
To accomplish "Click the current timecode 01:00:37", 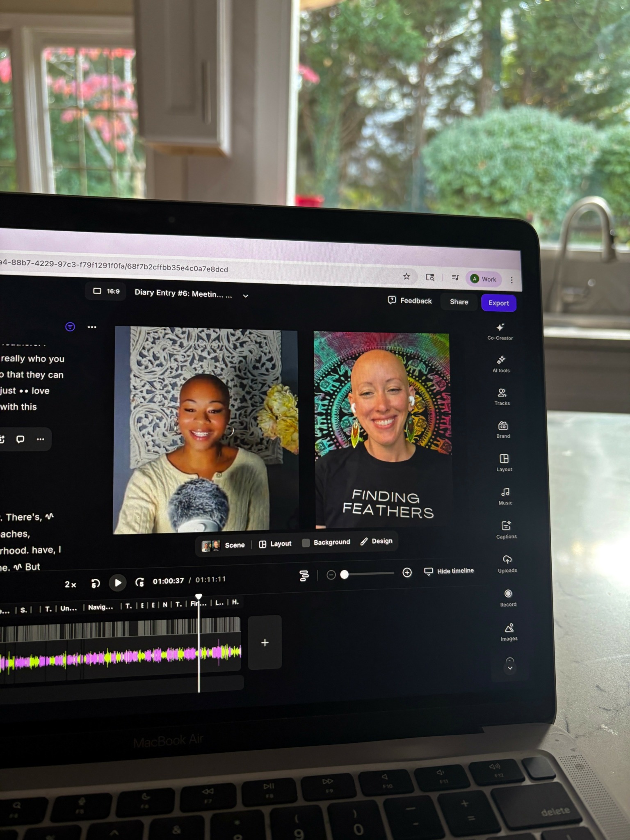I will pyautogui.click(x=168, y=581).
